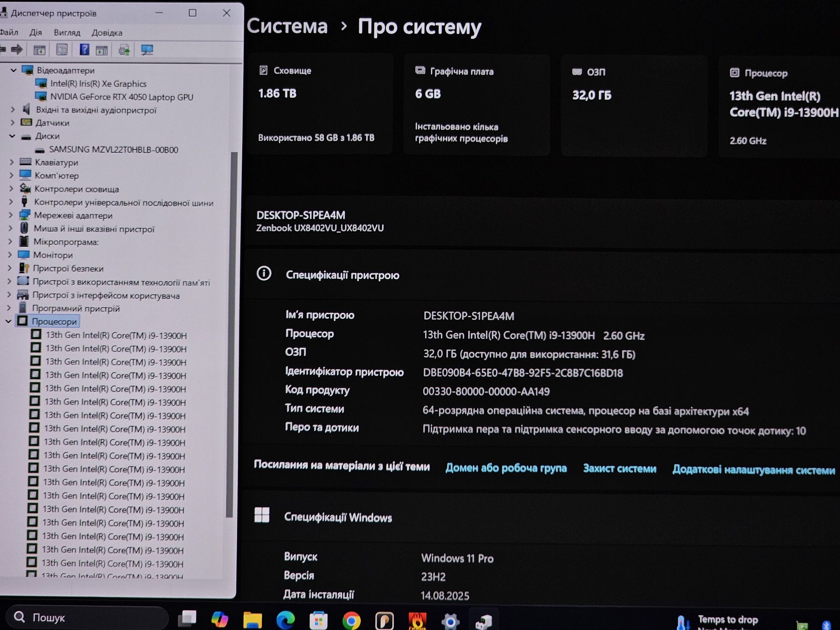This screenshot has height=630, width=840.
Task: Select SAMSUNG MZVL22T0HBLB-00B00 disk
Action: pyautogui.click(x=113, y=150)
